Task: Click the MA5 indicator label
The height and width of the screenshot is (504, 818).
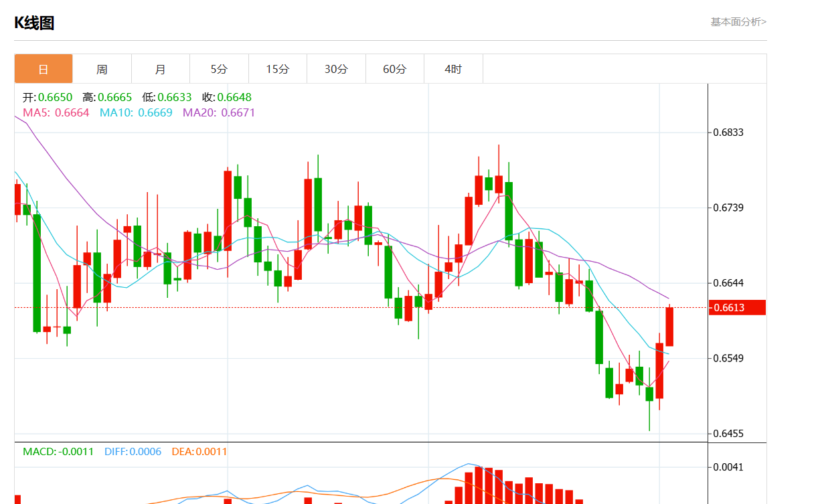Action: point(56,112)
